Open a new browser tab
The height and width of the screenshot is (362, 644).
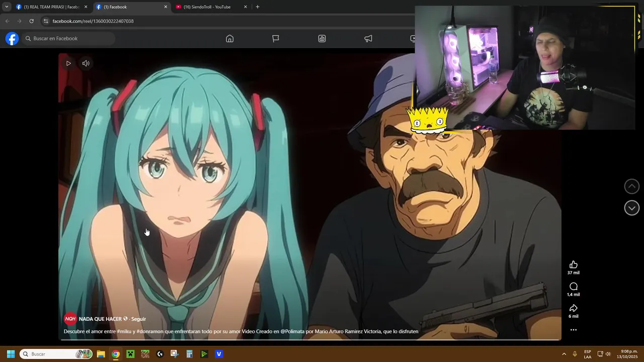coord(258,7)
